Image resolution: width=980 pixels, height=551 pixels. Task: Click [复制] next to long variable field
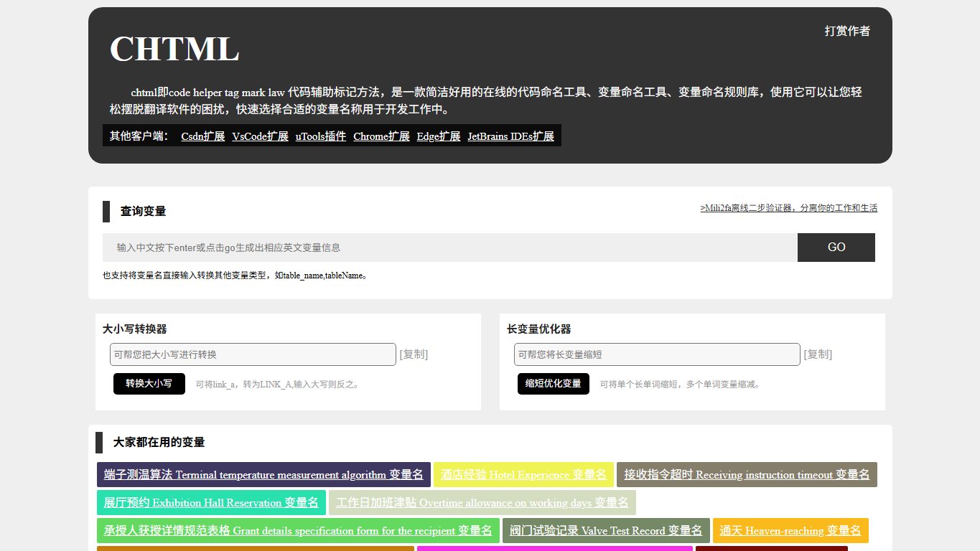tap(818, 354)
